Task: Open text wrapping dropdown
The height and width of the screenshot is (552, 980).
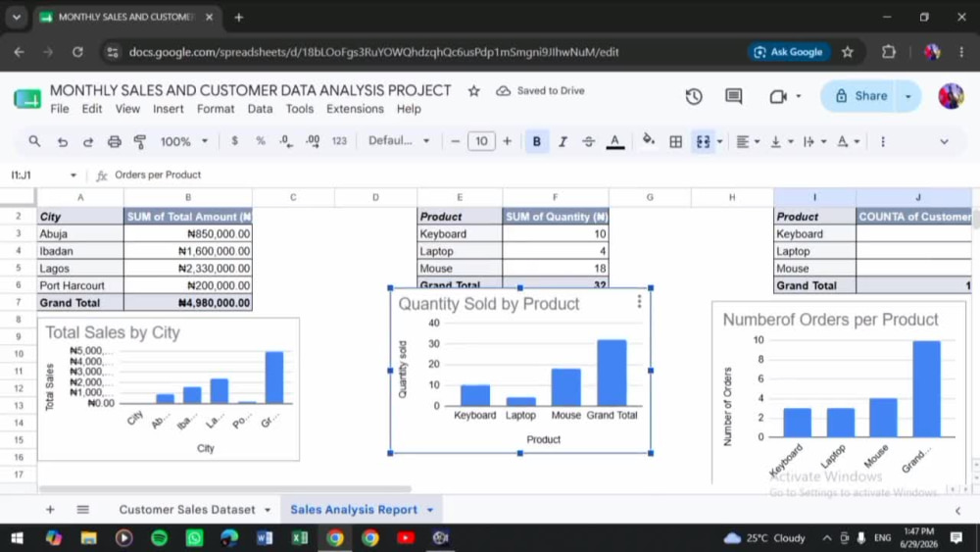Action: (x=814, y=142)
